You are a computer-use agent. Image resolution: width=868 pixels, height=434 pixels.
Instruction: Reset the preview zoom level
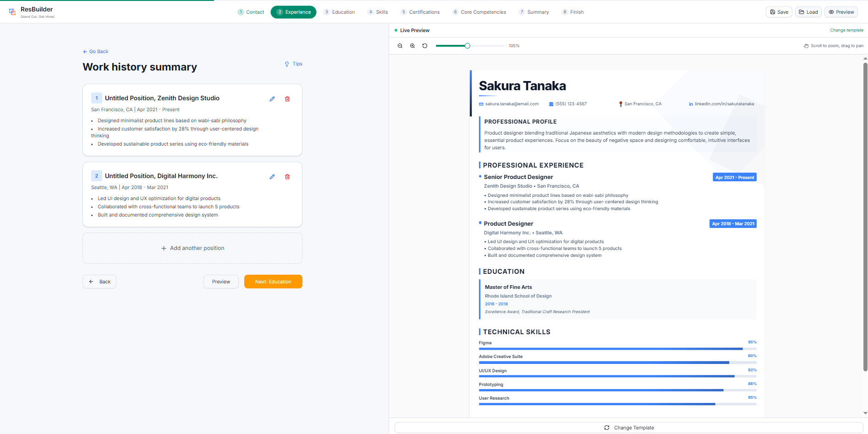[x=425, y=46]
